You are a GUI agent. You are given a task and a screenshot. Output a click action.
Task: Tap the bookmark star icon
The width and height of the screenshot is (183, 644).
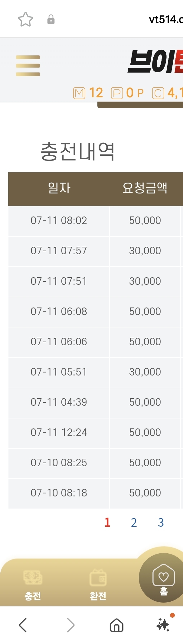click(25, 20)
